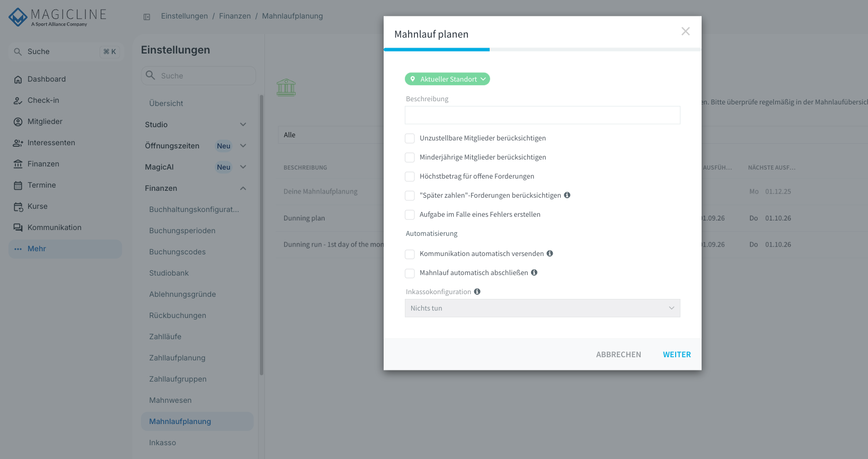Image resolution: width=868 pixels, height=459 pixels.
Task: Enable Kommunikation automatisch versenden
Action: tap(410, 254)
